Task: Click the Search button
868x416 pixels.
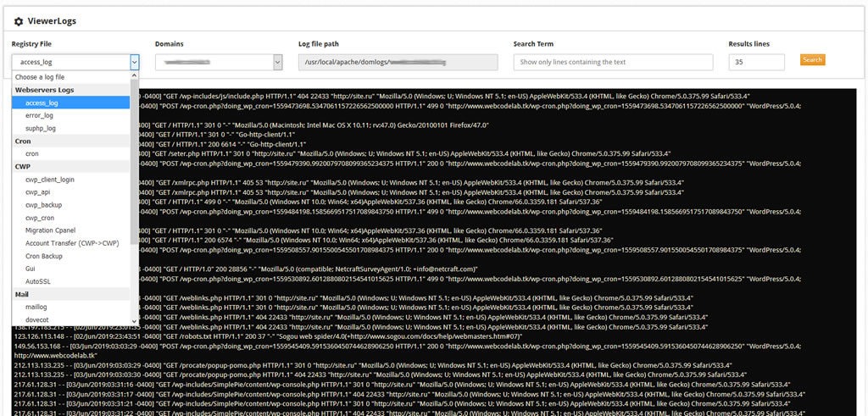Action: pos(812,60)
